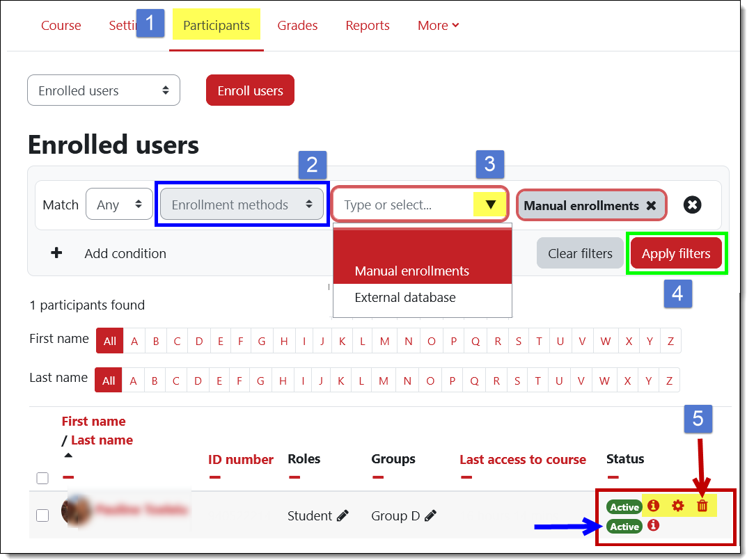Filter Last name by letter K
The width and height of the screenshot is (747, 560).
click(340, 381)
